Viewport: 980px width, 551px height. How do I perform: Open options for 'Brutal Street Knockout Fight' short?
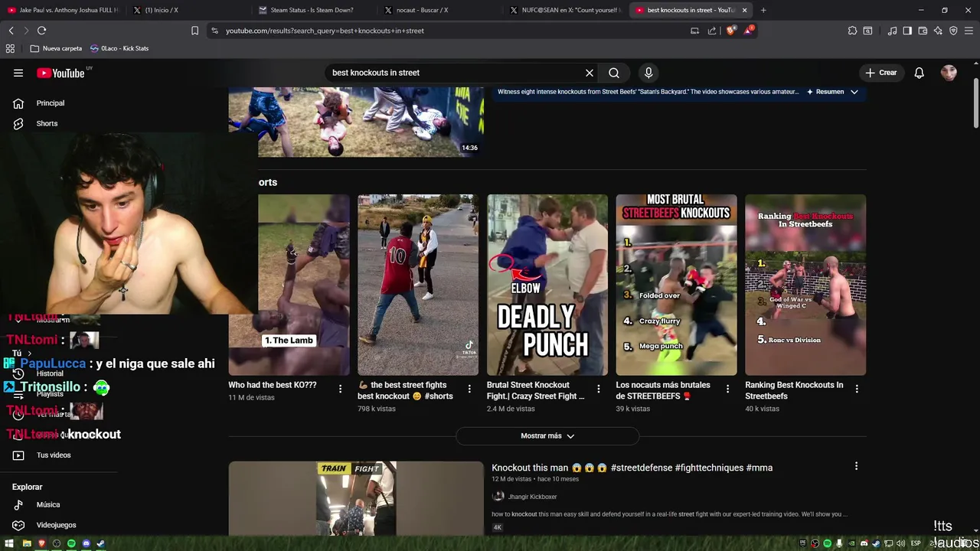(x=599, y=389)
